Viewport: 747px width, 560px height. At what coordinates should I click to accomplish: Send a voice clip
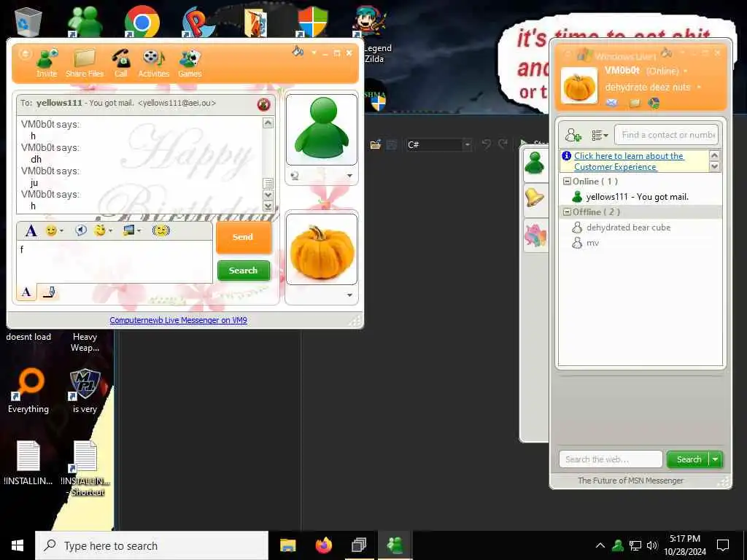click(81, 230)
